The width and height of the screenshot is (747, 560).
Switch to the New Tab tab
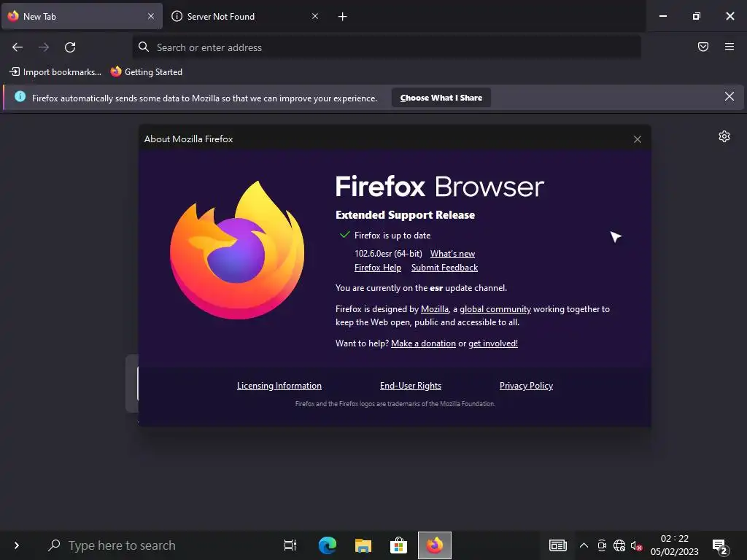[x=82, y=16]
